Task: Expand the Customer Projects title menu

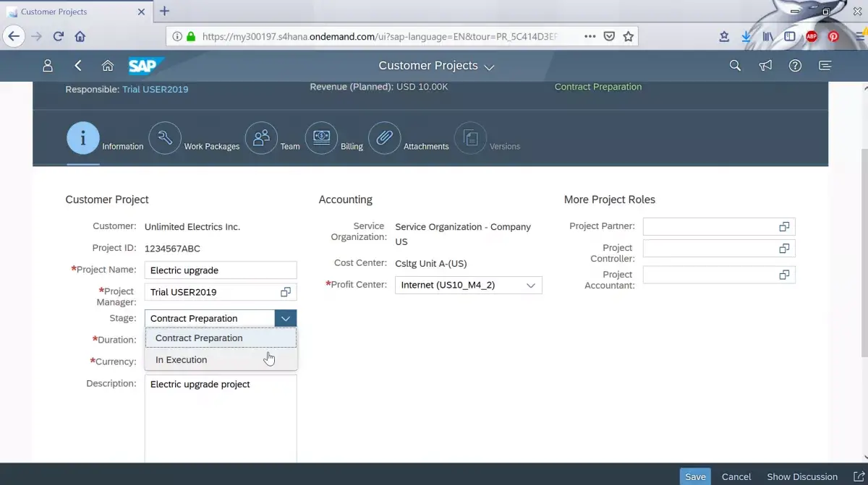Action: [489, 66]
